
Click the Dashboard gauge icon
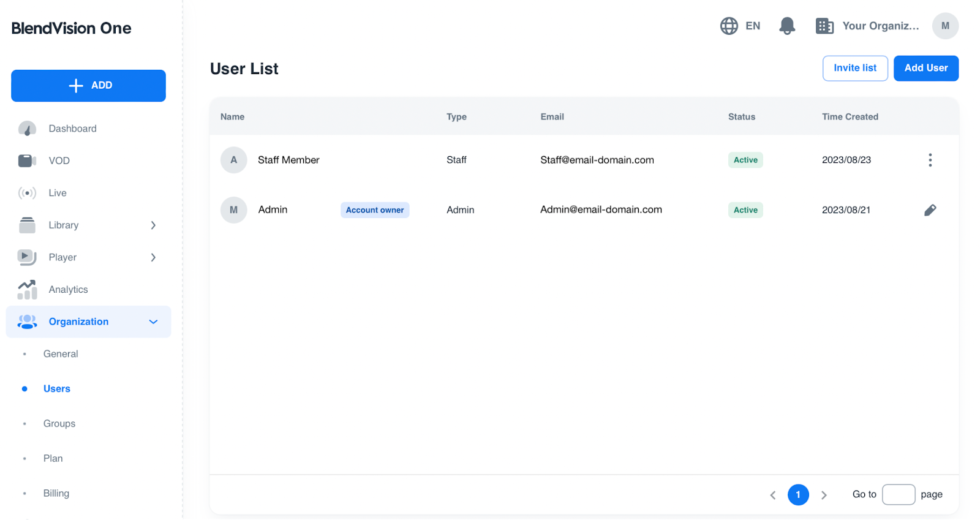tap(27, 129)
